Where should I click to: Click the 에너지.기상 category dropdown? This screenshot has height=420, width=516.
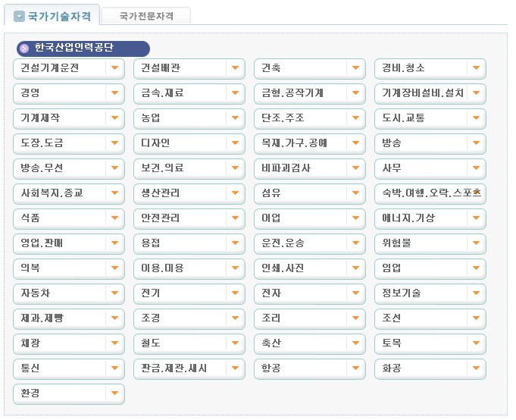tap(430, 218)
